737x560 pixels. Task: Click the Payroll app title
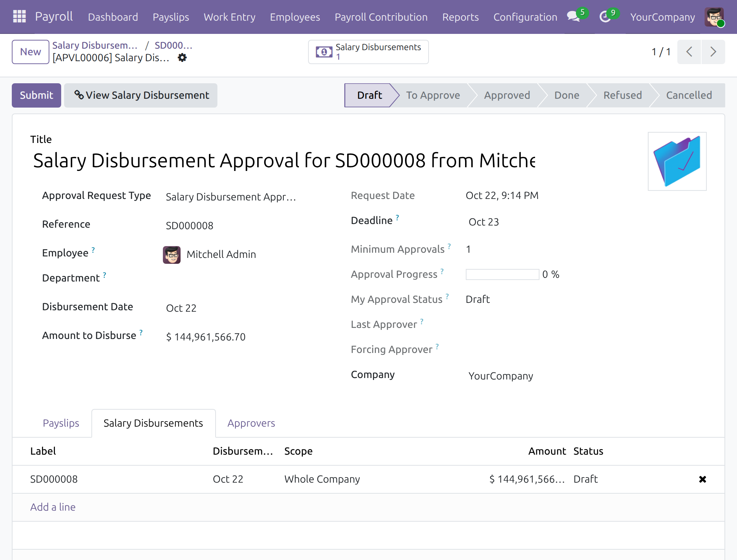point(54,17)
